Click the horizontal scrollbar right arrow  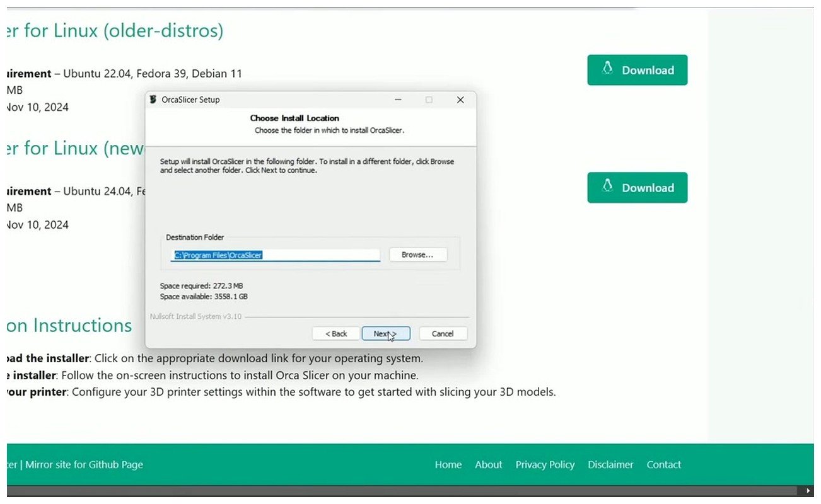coord(808,491)
